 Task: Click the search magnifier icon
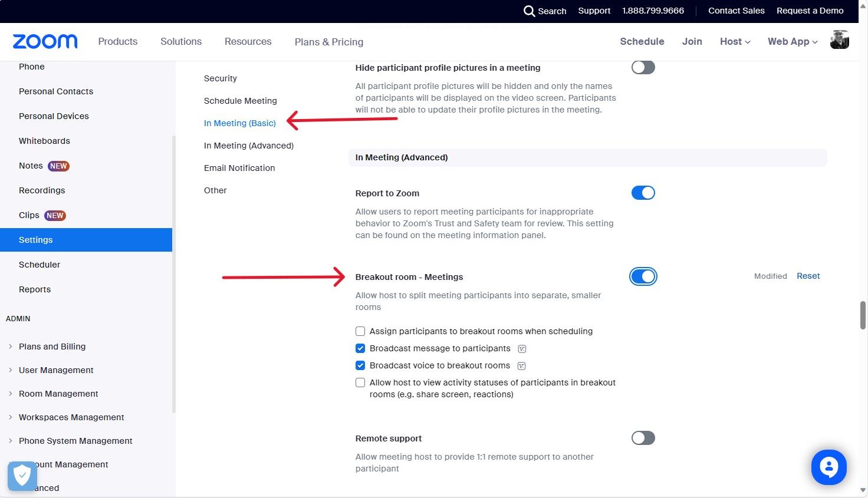pyautogui.click(x=529, y=11)
